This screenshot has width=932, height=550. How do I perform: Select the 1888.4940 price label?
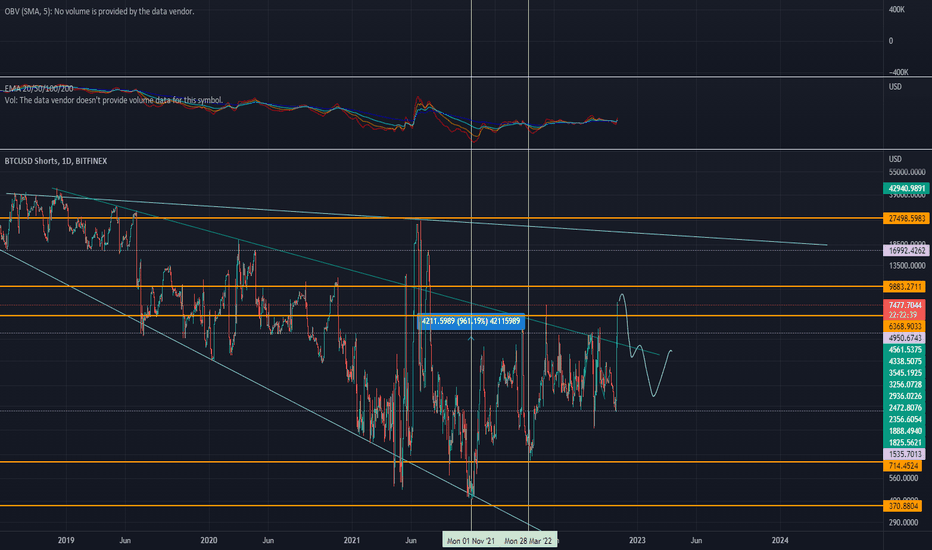904,431
